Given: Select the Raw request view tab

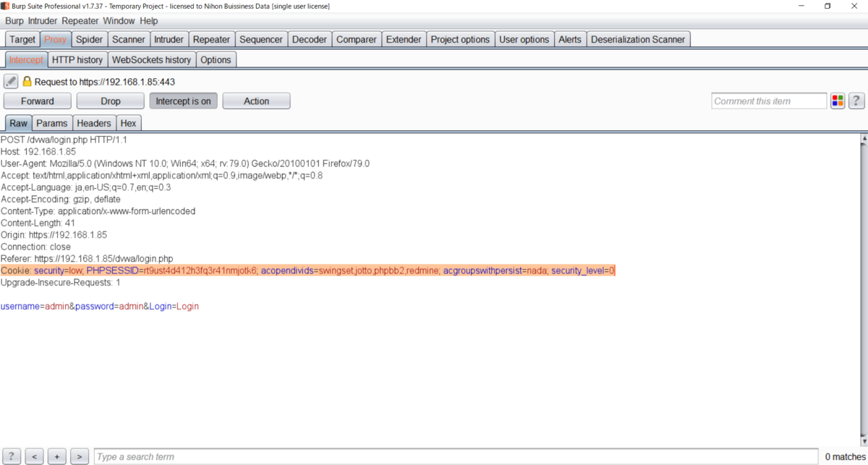Looking at the screenshot, I should [18, 124].
